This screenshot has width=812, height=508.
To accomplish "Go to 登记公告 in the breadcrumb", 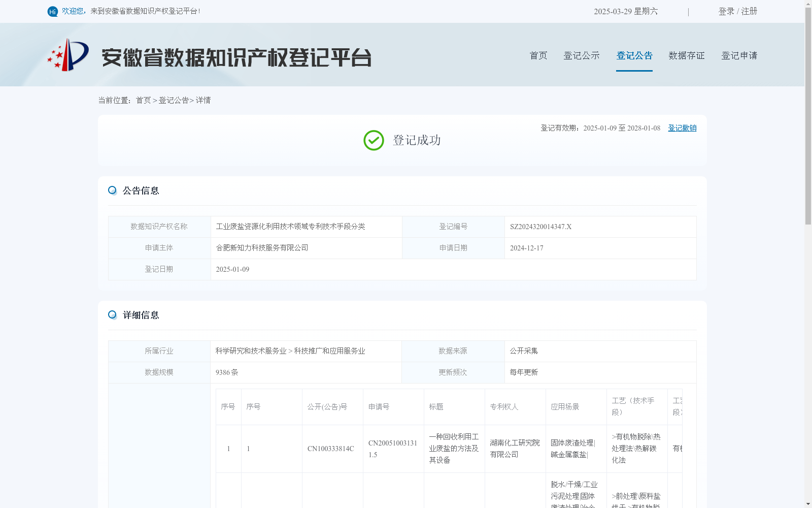I will click(174, 100).
